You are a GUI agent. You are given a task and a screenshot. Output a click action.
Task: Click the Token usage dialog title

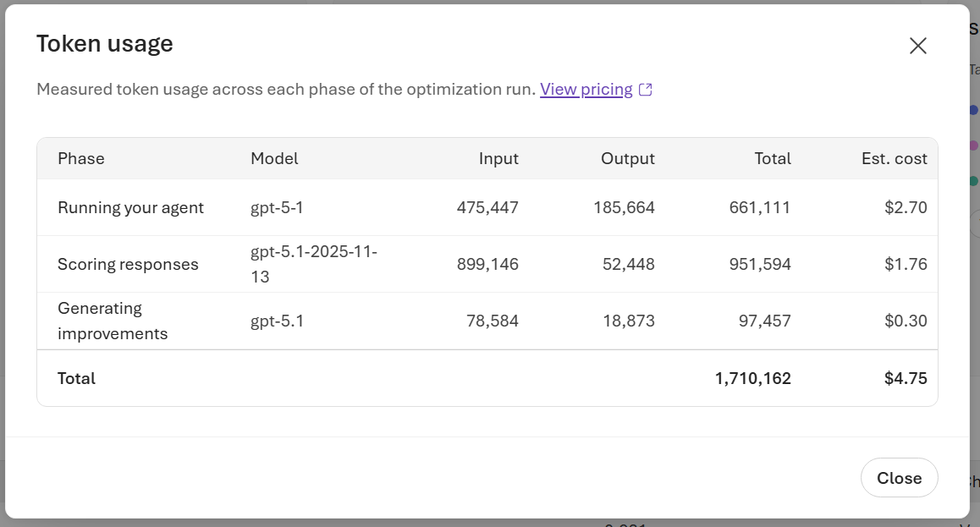pos(104,44)
